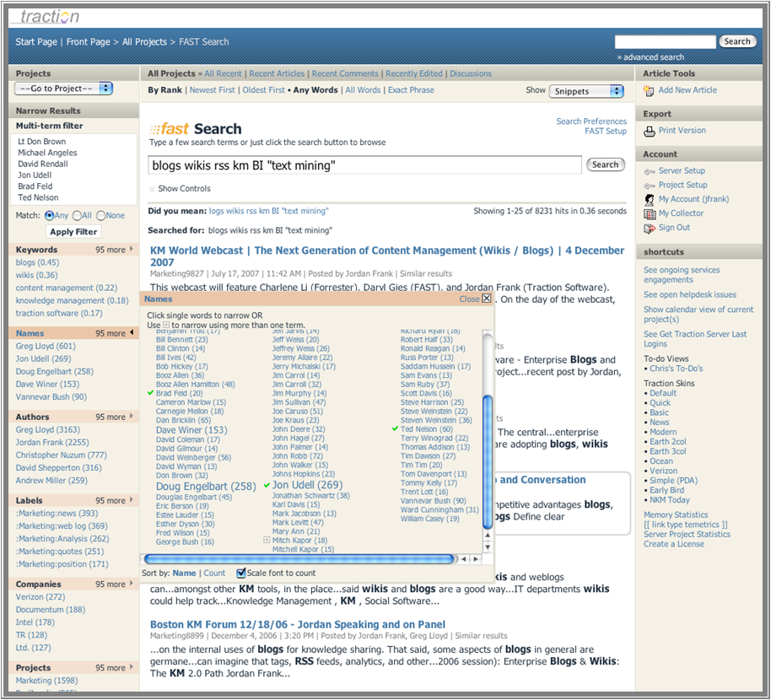
Task: Click the Names popup horizontal scrollbar
Action: [x=299, y=558]
